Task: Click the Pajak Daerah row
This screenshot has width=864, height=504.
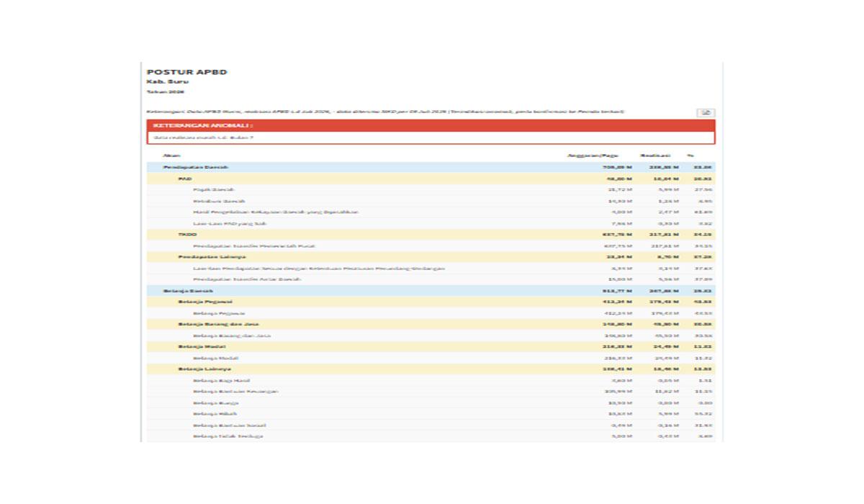Action: (x=431, y=189)
